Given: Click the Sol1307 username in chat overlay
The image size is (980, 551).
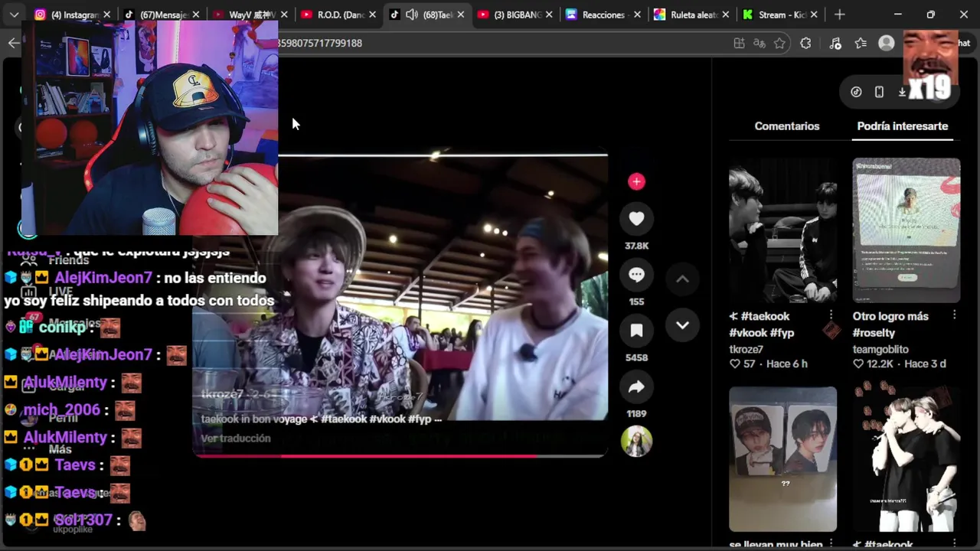Looking at the screenshot, I should [83, 520].
